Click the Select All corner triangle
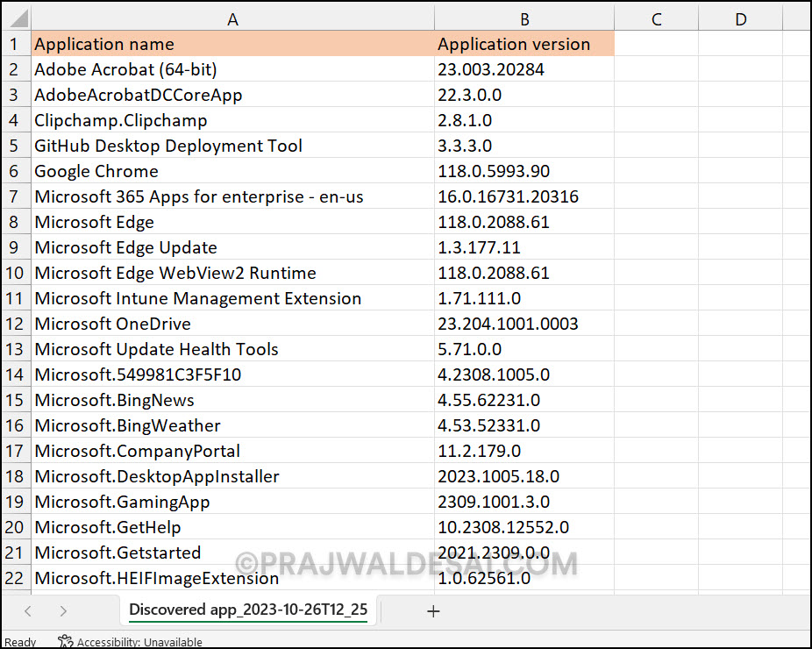Image resolution: width=812 pixels, height=649 pixels. tap(18, 18)
